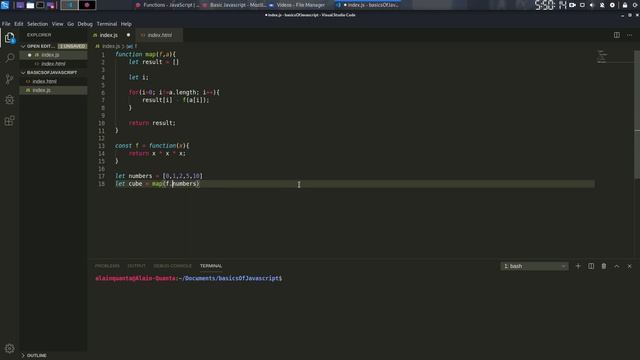This screenshot has height=360, width=640.
Task: Open the Debug view in activity bar
Action: click(9, 100)
